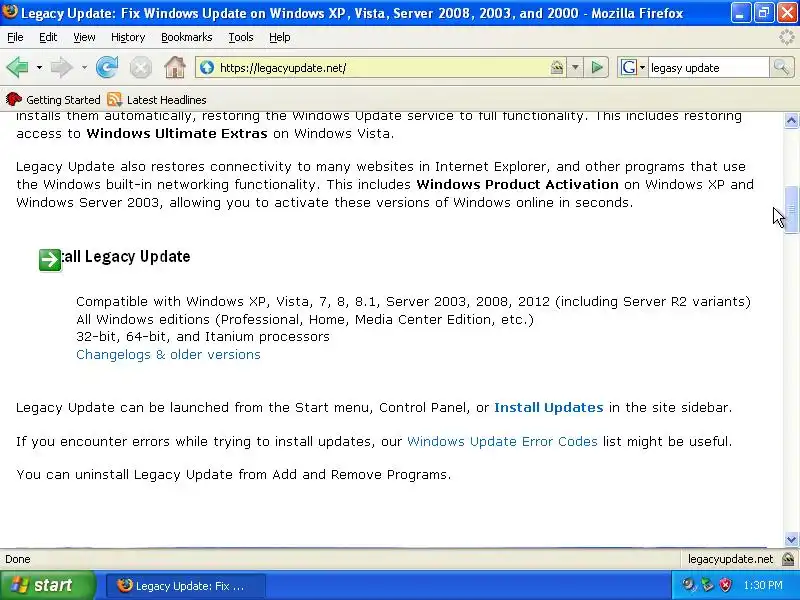This screenshot has width=800, height=600.
Task: Follow the Install Updates link
Action: pos(549,408)
